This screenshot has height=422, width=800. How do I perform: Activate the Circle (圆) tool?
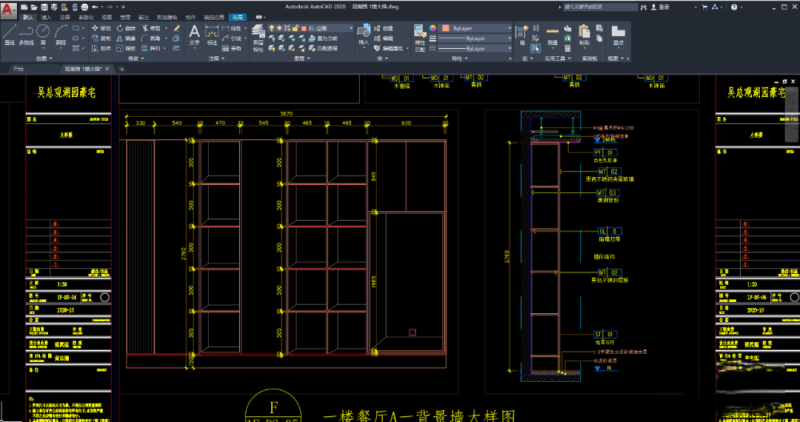pos(44,33)
